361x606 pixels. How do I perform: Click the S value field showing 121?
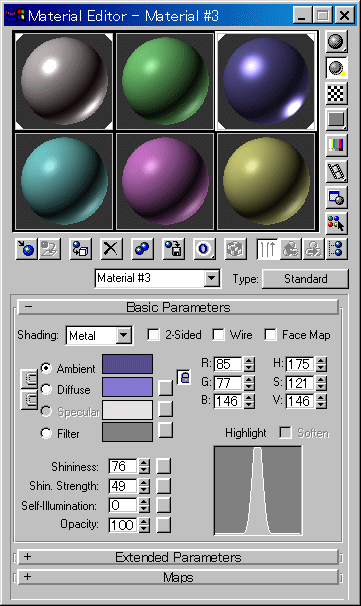[x=300, y=383]
